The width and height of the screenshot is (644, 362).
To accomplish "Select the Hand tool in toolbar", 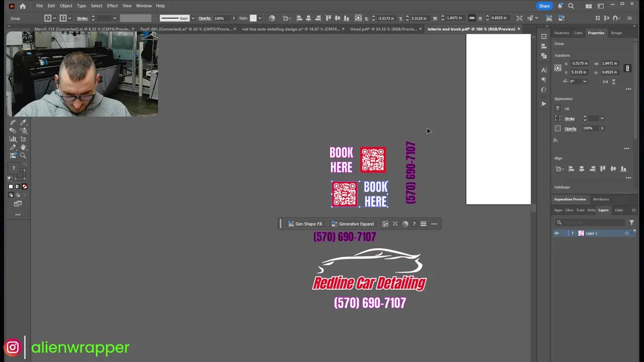I will 23,147.
